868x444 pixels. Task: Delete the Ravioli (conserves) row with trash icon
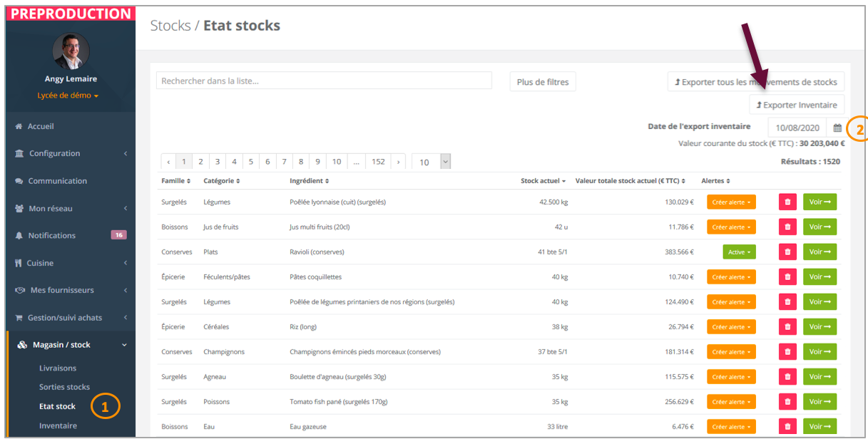click(787, 252)
